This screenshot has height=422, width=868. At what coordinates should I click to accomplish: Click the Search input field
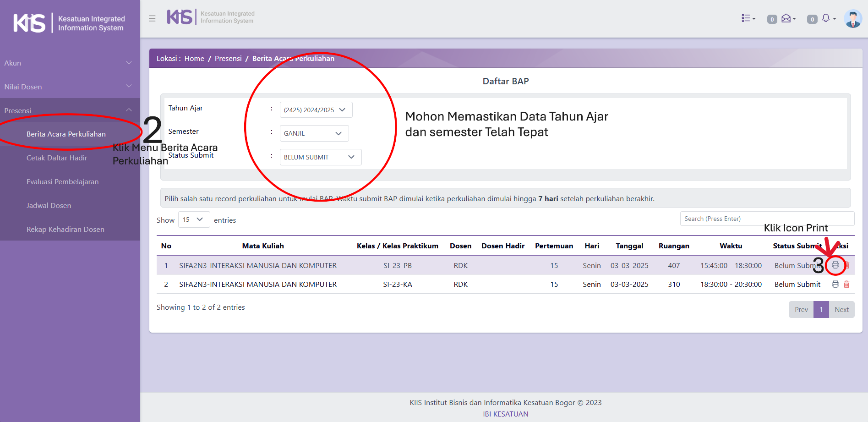[x=767, y=219]
